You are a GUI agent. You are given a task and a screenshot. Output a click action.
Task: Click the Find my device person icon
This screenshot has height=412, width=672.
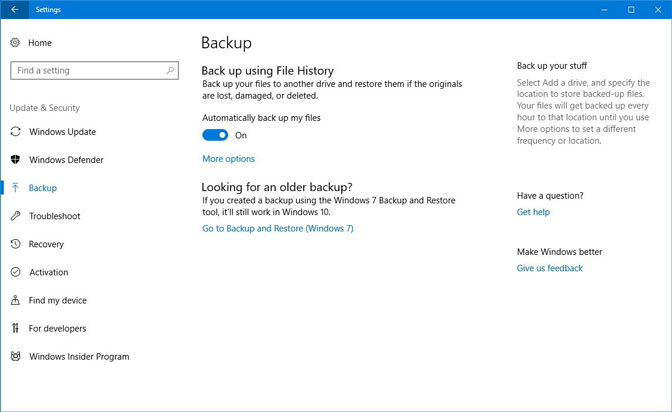pos(15,300)
